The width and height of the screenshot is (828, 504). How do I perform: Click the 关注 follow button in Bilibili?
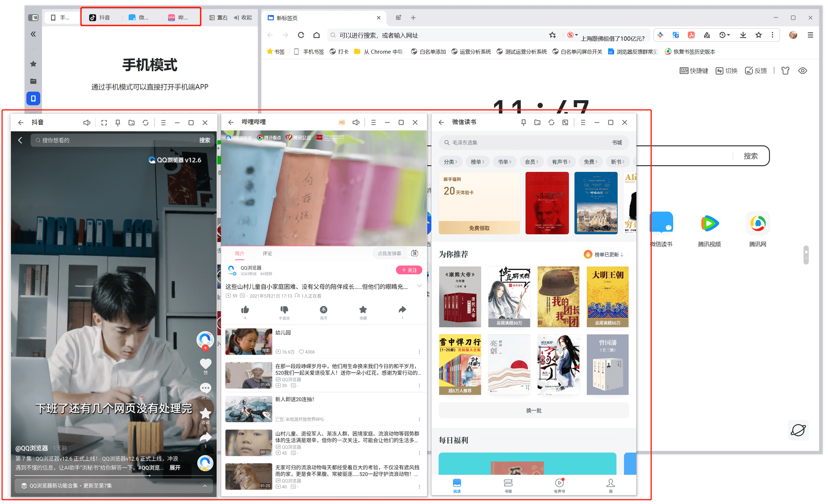pos(409,270)
